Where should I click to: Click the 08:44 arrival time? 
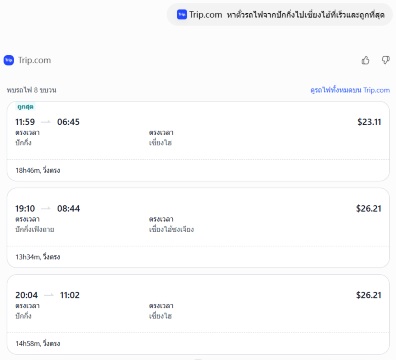69,209
